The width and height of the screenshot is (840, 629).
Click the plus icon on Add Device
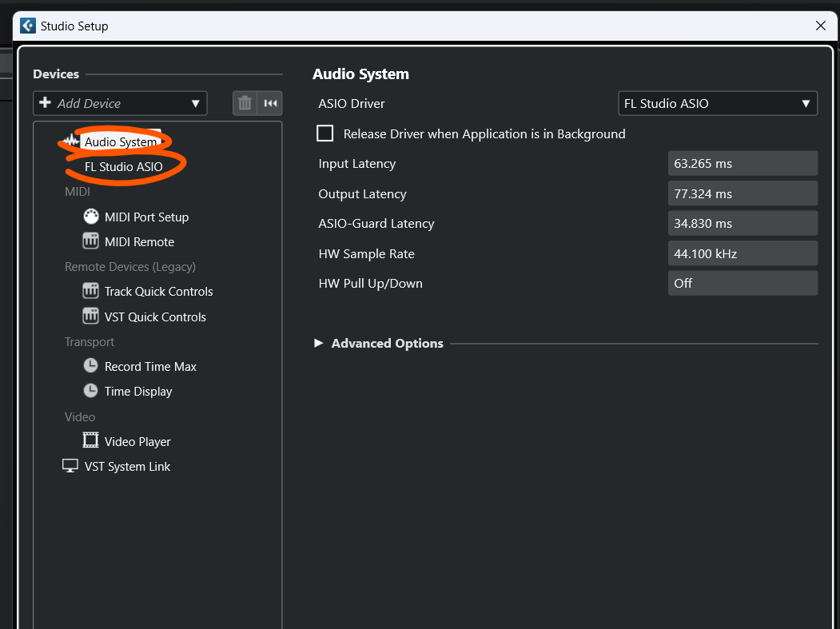tap(45, 102)
